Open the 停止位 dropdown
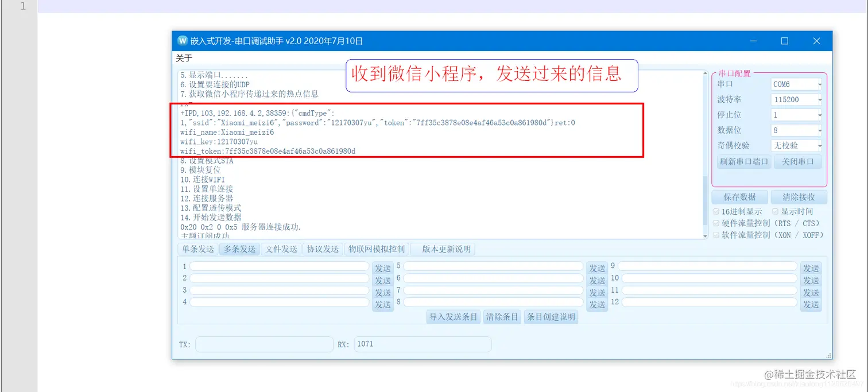868x392 pixels. point(796,115)
